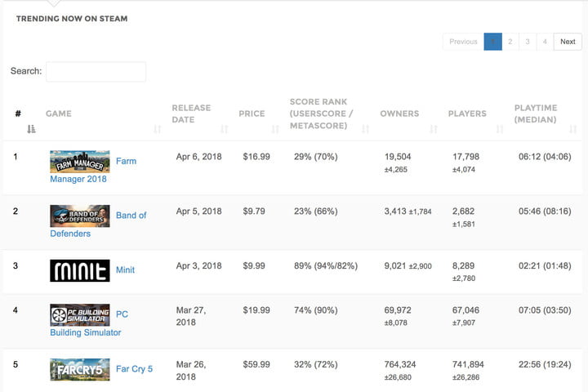
Task: Select the $9.79 price cell
Action: pyautogui.click(x=254, y=212)
